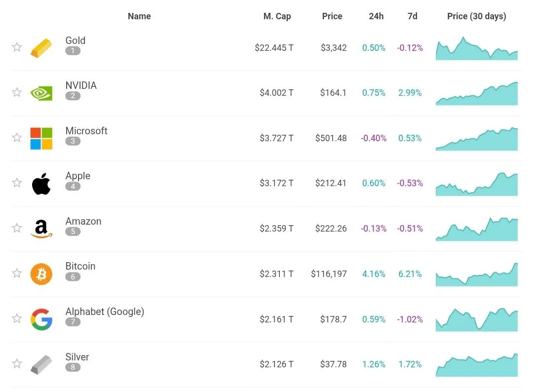Click the Google logo icon
The width and height of the screenshot is (533, 392).
(x=41, y=319)
